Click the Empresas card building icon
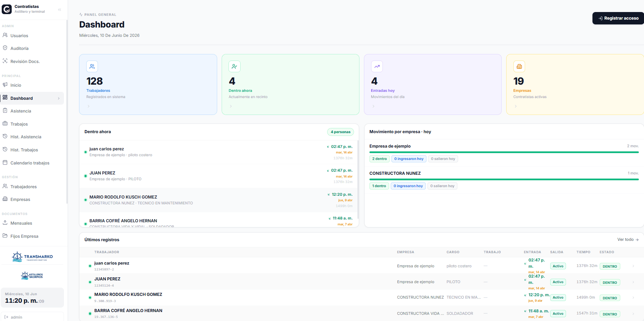 pyautogui.click(x=519, y=66)
